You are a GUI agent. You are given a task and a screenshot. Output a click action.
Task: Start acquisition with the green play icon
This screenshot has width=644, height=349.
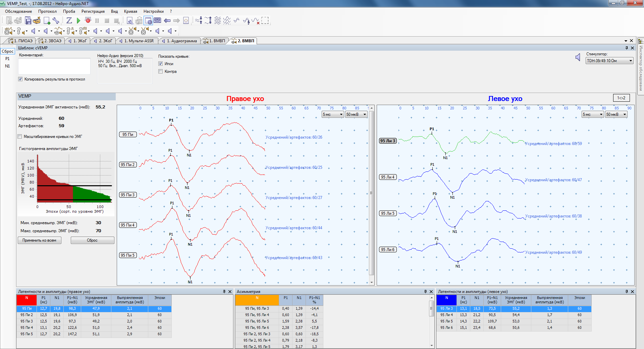pyautogui.click(x=78, y=21)
